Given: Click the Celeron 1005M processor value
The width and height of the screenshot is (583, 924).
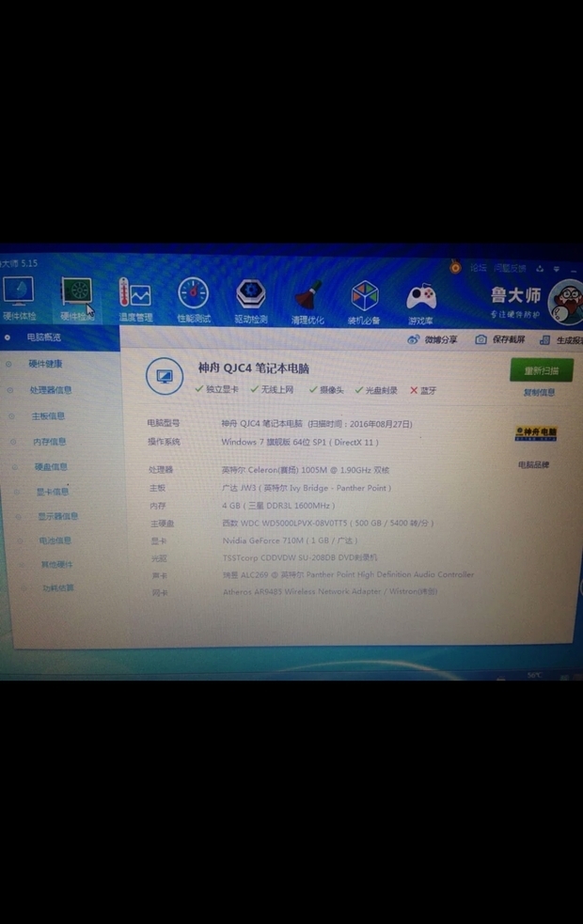Looking at the screenshot, I should point(306,470).
